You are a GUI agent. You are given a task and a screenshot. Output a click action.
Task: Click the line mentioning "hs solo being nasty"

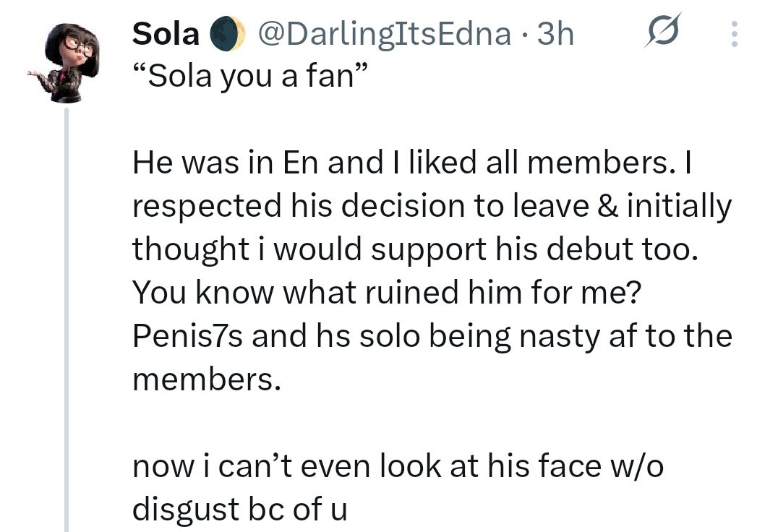point(432,336)
